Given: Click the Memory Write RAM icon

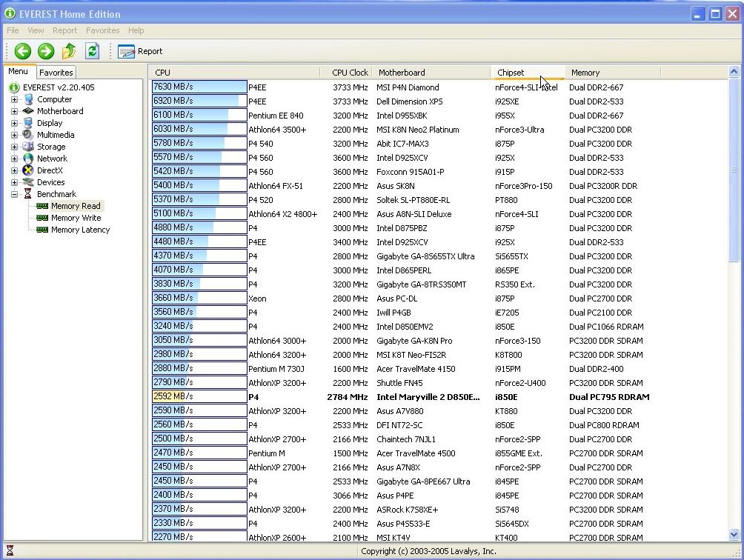Looking at the screenshot, I should [42, 218].
